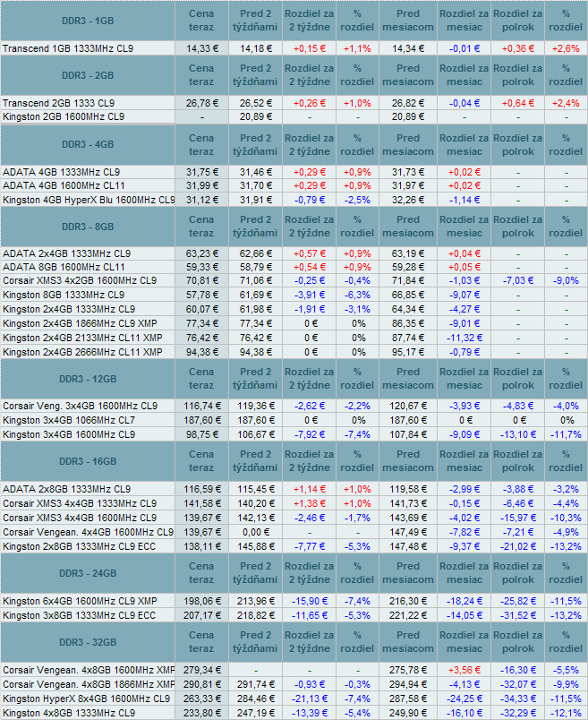Select ADATA 4GB 1600MHz CL11 product name

click(x=64, y=185)
